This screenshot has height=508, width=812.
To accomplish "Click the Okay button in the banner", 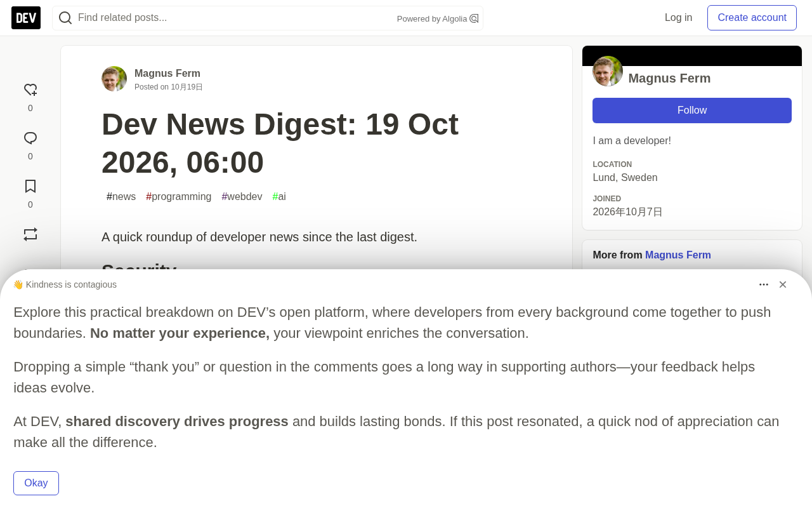I will [x=36, y=483].
